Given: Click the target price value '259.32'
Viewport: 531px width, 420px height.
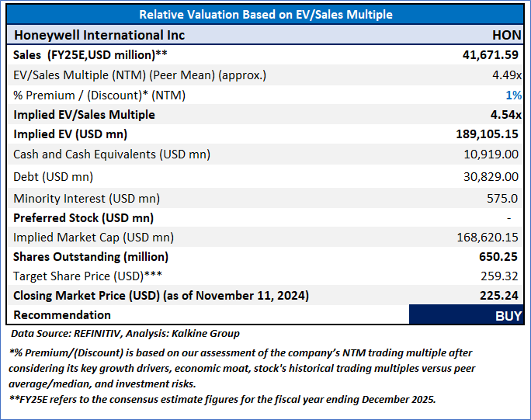Looking at the screenshot, I should [499, 276].
